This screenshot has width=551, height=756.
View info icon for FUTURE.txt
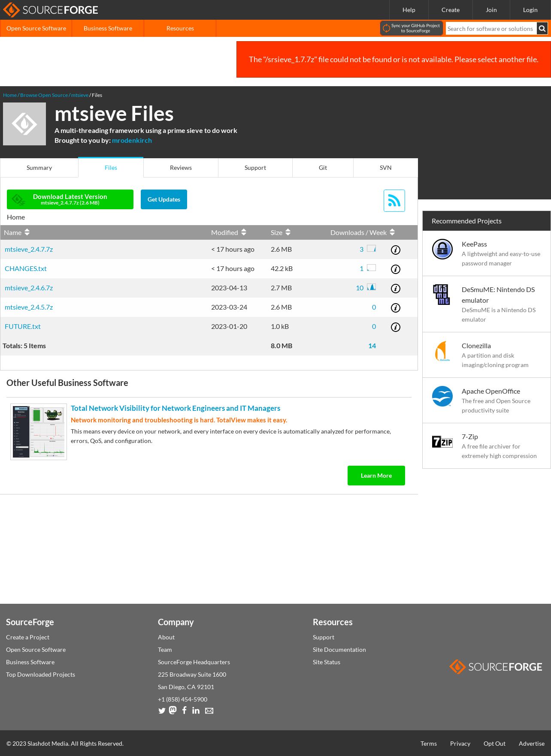[x=396, y=327]
